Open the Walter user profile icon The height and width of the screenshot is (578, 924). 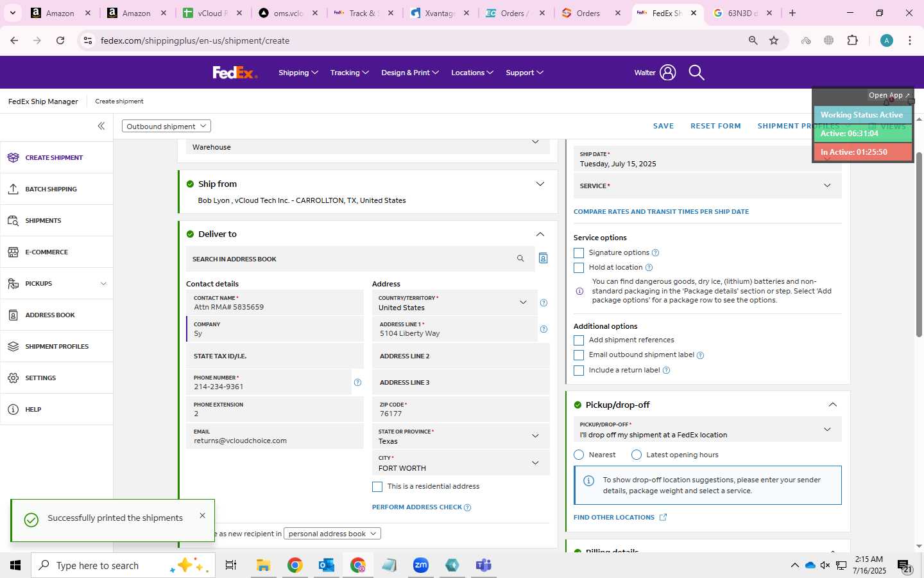point(667,73)
